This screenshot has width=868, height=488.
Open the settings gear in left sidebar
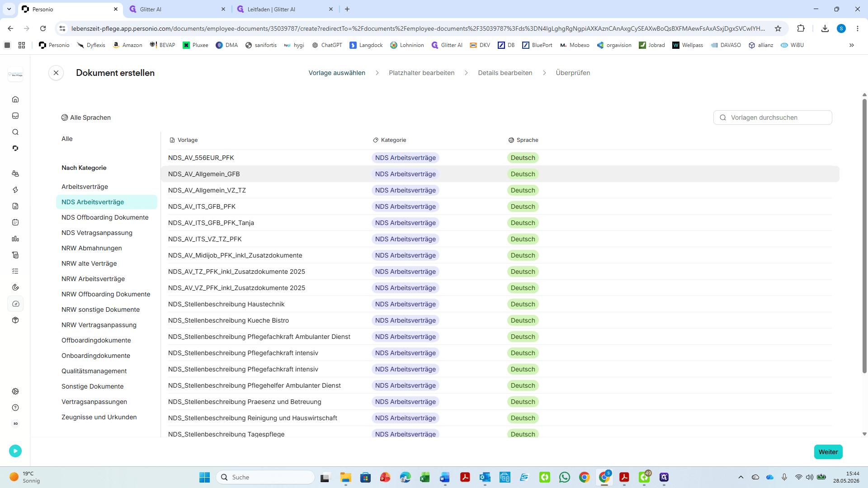coord(15,391)
